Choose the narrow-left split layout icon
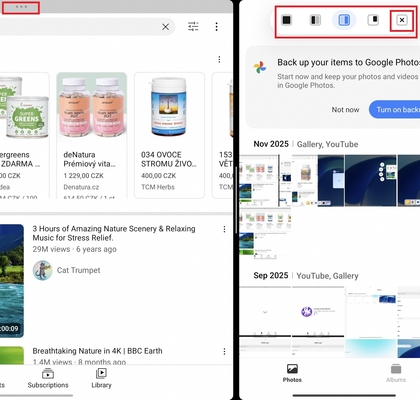This screenshot has height=400, width=420. pos(315,20)
